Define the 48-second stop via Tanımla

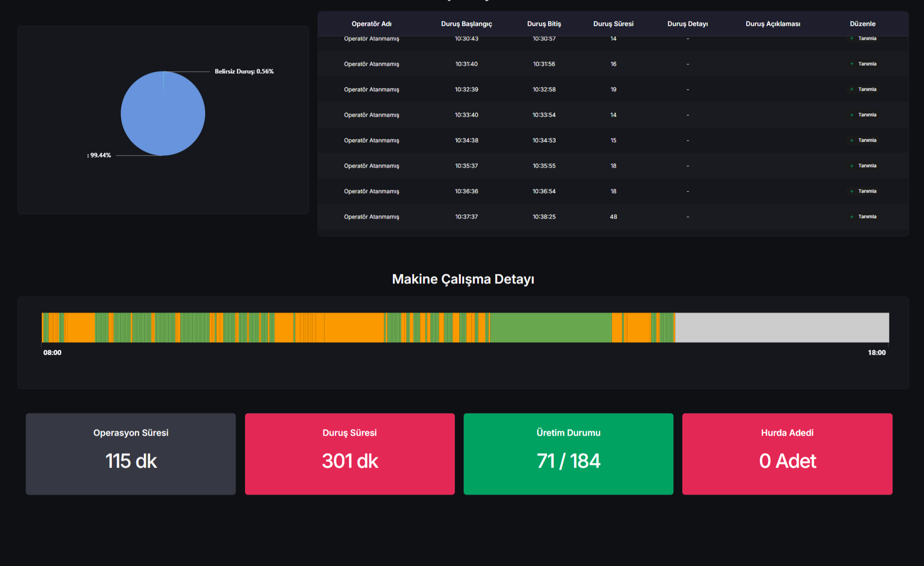coord(867,217)
